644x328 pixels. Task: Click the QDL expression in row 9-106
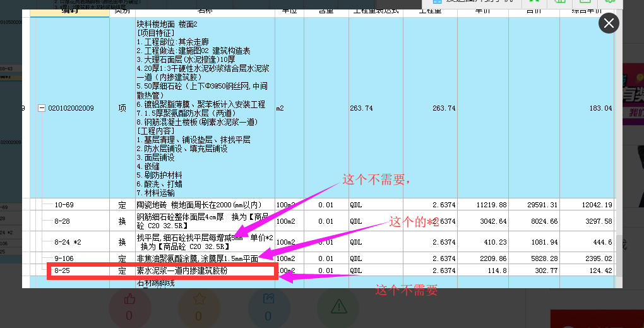(355, 258)
